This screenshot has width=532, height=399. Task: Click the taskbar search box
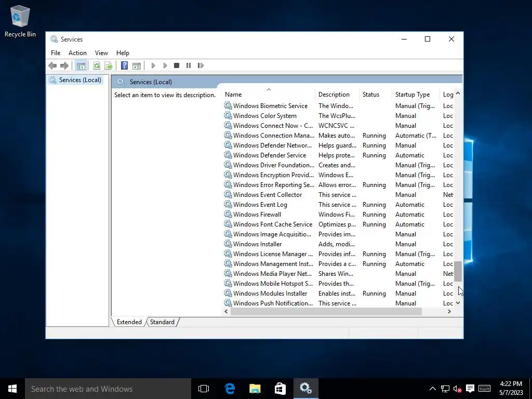click(x=108, y=389)
